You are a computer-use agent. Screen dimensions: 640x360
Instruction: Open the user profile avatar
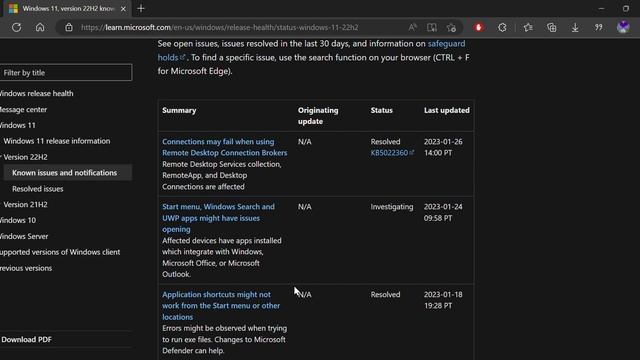coord(623,27)
